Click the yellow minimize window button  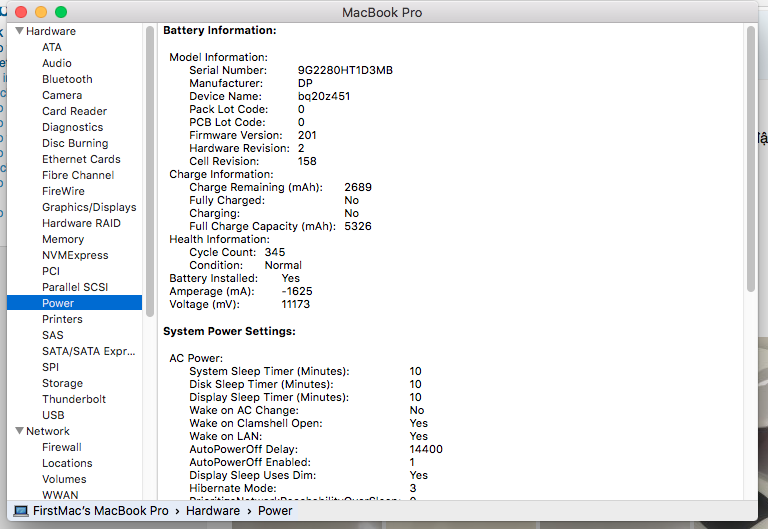(x=41, y=12)
